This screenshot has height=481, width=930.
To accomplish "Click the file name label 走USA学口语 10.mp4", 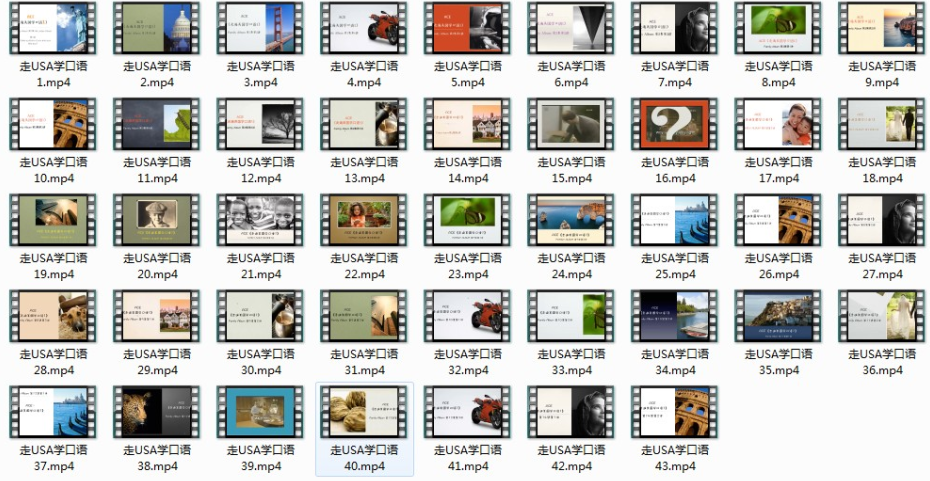I will (x=53, y=170).
